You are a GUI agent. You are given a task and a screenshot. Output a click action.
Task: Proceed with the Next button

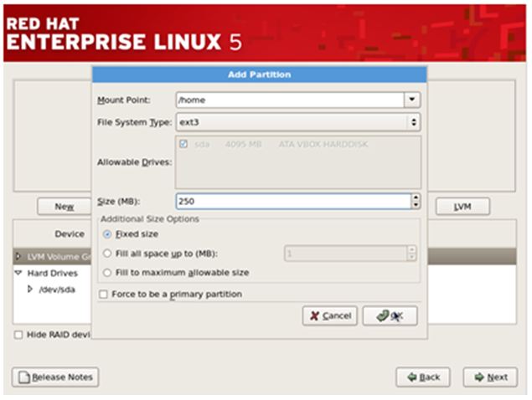click(490, 377)
